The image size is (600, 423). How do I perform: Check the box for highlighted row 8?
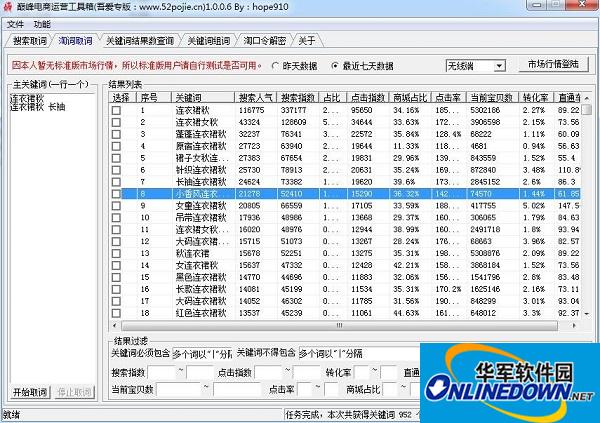[116, 194]
